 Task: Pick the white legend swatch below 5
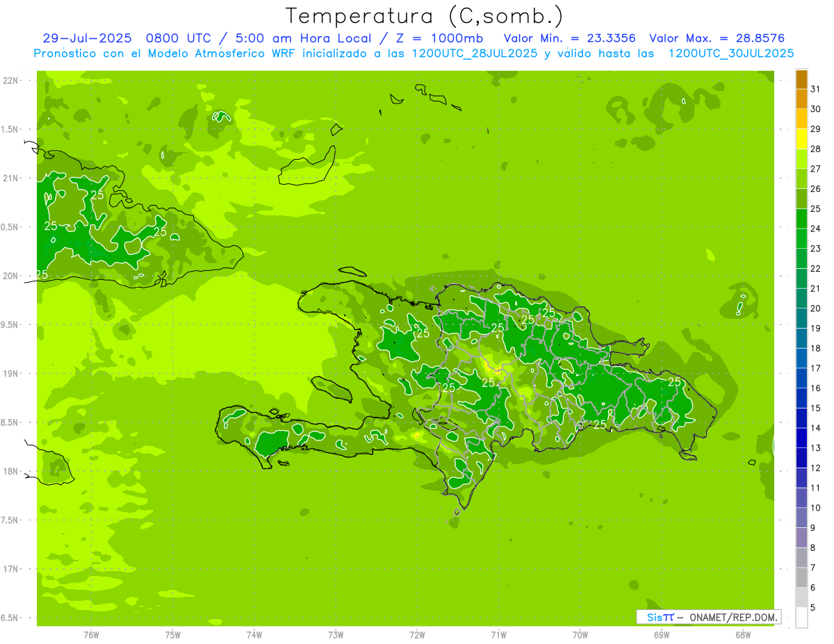point(801,618)
